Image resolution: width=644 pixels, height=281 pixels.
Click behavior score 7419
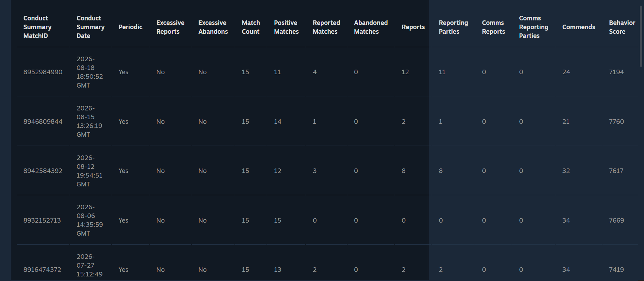[x=617, y=269]
